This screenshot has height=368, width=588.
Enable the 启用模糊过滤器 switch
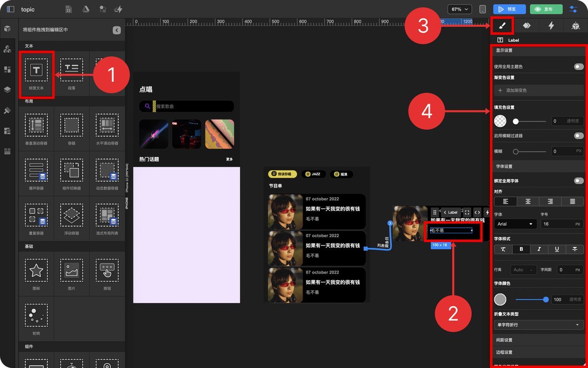click(x=579, y=136)
